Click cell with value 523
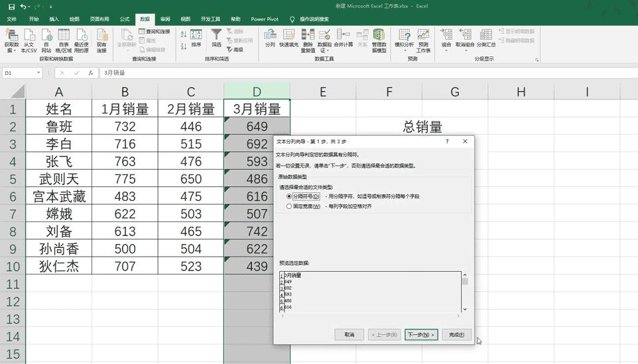Image resolution: width=638 pixels, height=364 pixels. pos(191,267)
